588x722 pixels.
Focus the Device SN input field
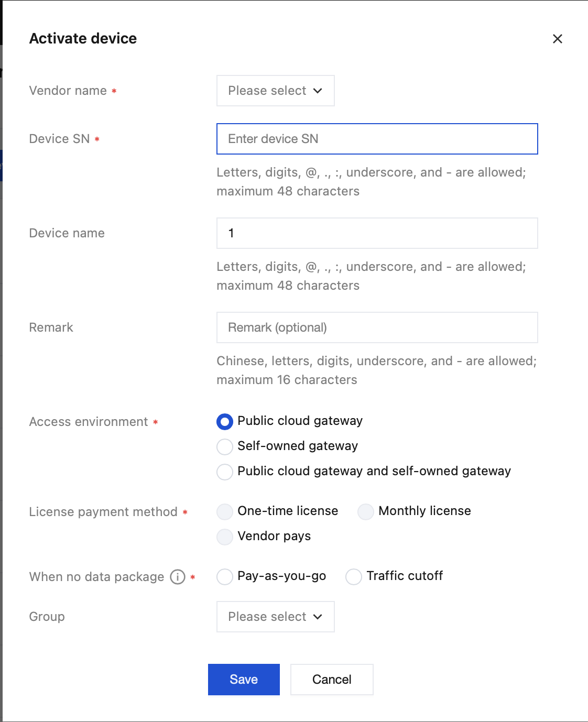click(x=377, y=139)
